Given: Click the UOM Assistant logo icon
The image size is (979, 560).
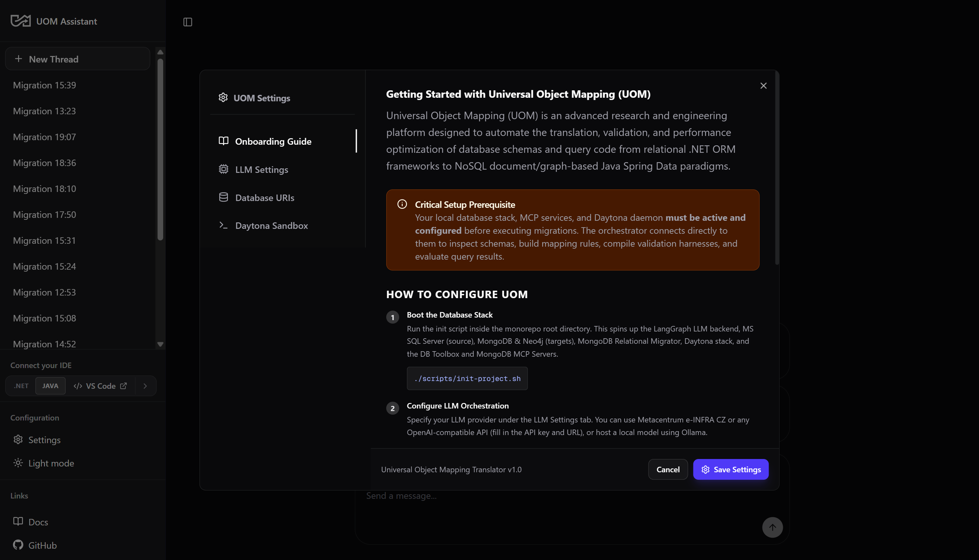Looking at the screenshot, I should pos(20,21).
